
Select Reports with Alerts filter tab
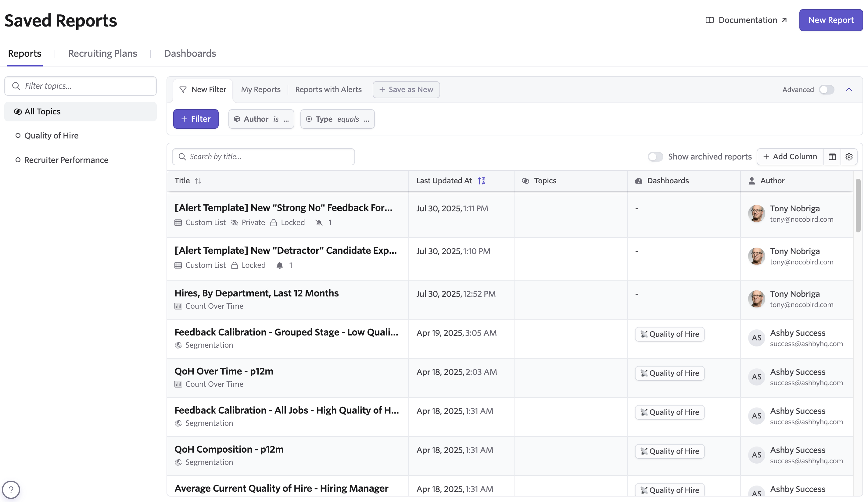328,90
